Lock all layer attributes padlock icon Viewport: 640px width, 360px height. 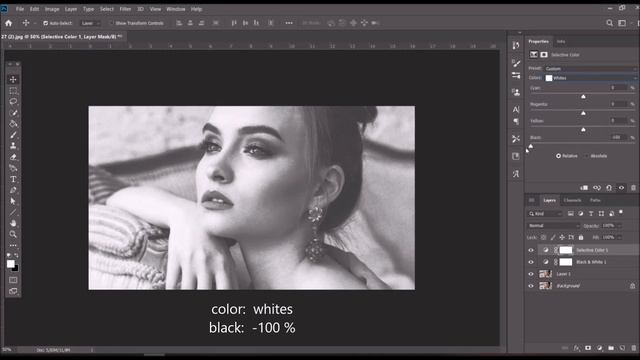[581, 237]
